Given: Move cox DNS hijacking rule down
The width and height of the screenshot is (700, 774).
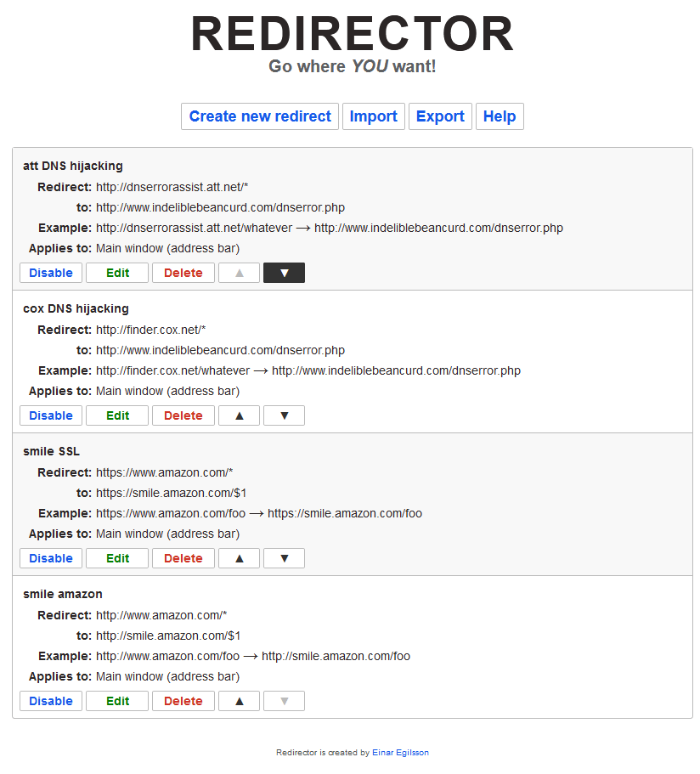Looking at the screenshot, I should (283, 415).
